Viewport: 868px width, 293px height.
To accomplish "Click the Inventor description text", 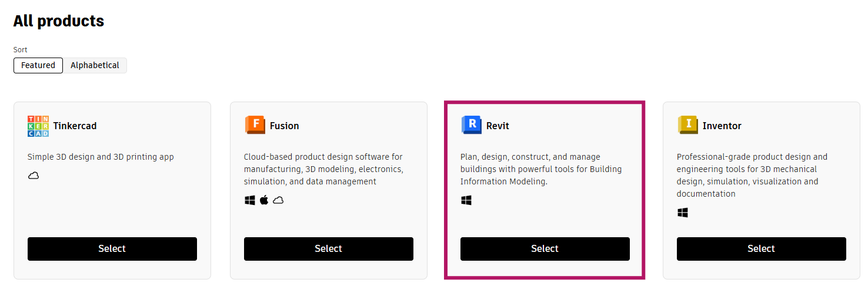I will [752, 175].
